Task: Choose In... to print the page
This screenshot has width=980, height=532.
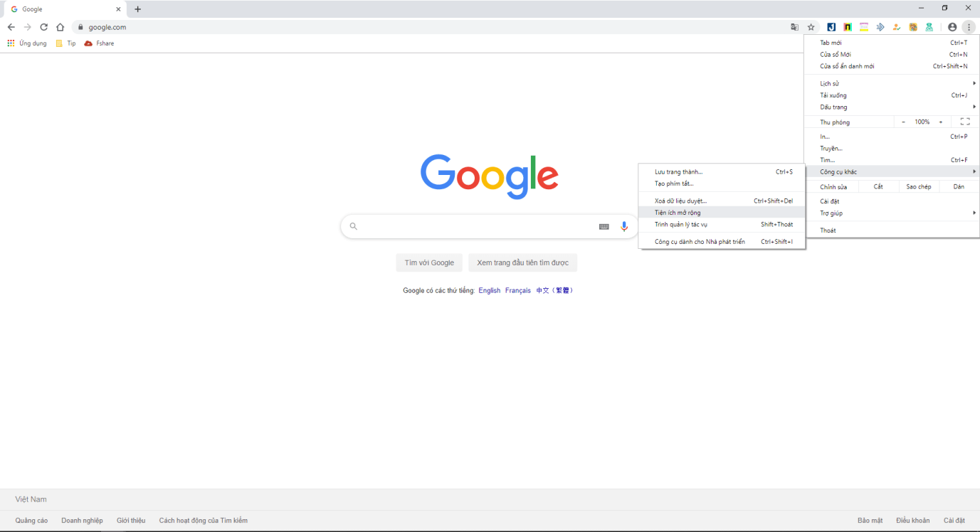Action: 892,137
